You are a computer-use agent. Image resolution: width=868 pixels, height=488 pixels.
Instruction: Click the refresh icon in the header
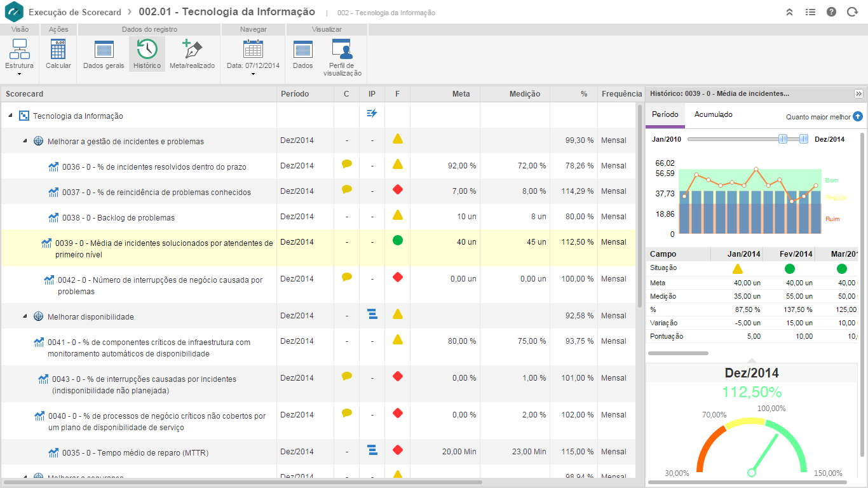tap(852, 12)
